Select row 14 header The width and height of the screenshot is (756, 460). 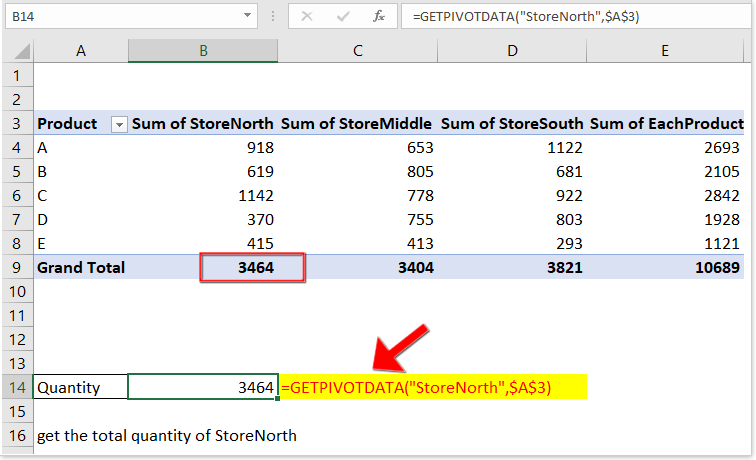(16, 387)
